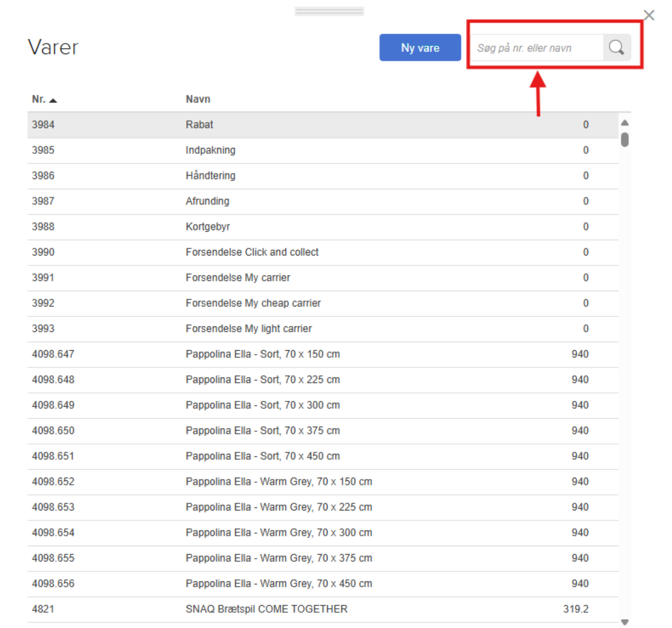Select the Afrunding item row
This screenshot has width=672, height=628.
coord(207,201)
